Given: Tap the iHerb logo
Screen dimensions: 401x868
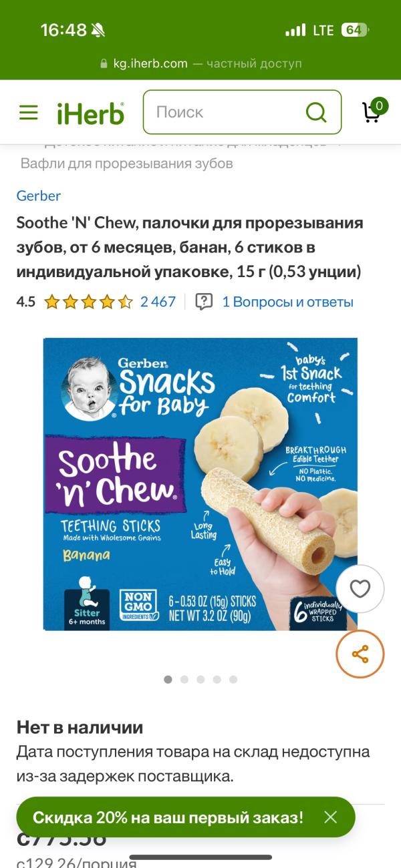Looking at the screenshot, I should [90, 113].
